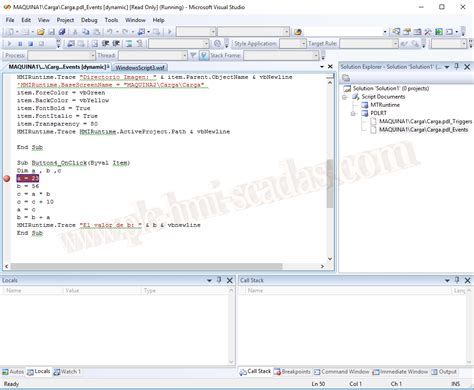
Task: Open the Stack Frame dropdown
Action: 315,55
